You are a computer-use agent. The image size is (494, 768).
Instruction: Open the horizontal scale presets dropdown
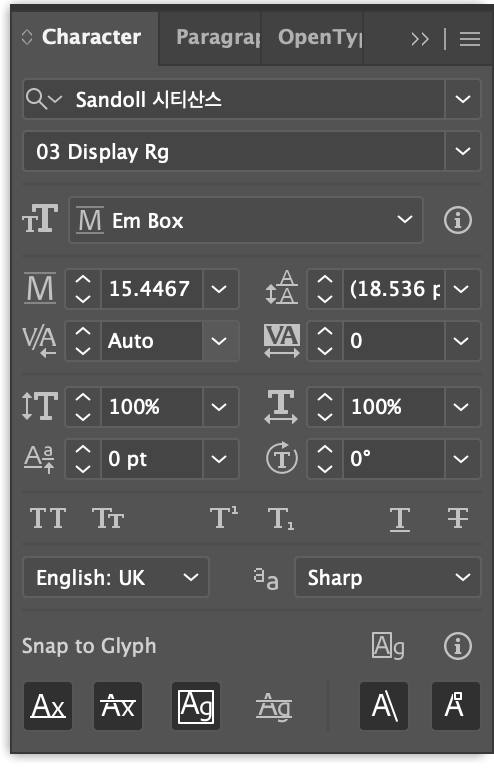click(462, 407)
